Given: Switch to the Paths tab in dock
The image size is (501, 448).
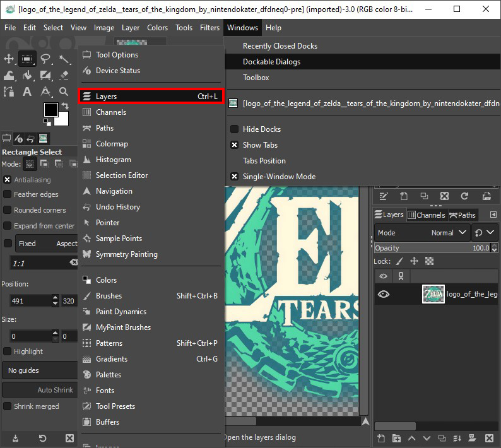Looking at the screenshot, I should point(463,215).
